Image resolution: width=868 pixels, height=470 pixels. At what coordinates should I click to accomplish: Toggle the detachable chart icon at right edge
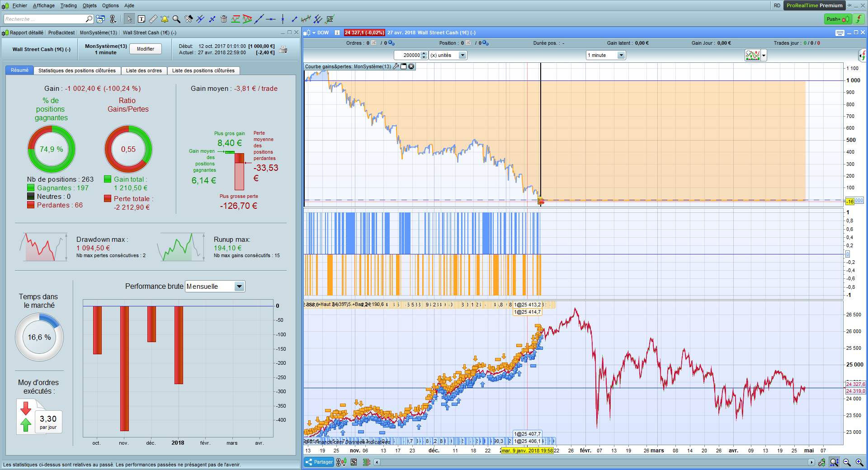[863, 56]
